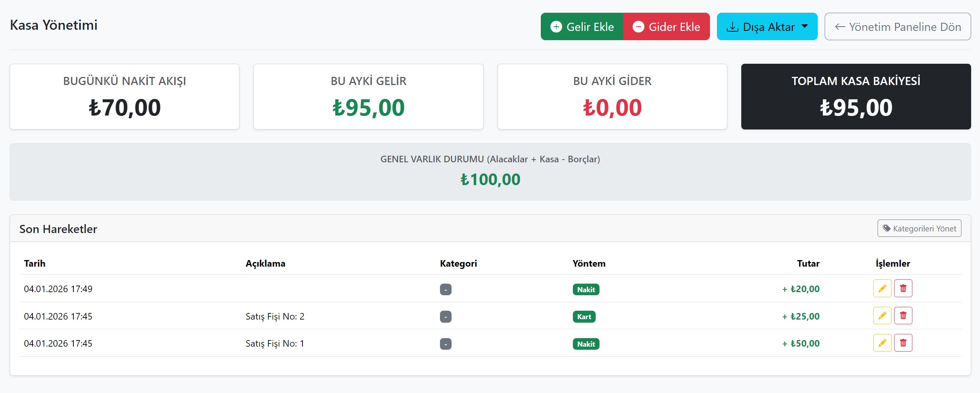Click the Tarih column header
This screenshot has height=393, width=980.
pos(35,264)
